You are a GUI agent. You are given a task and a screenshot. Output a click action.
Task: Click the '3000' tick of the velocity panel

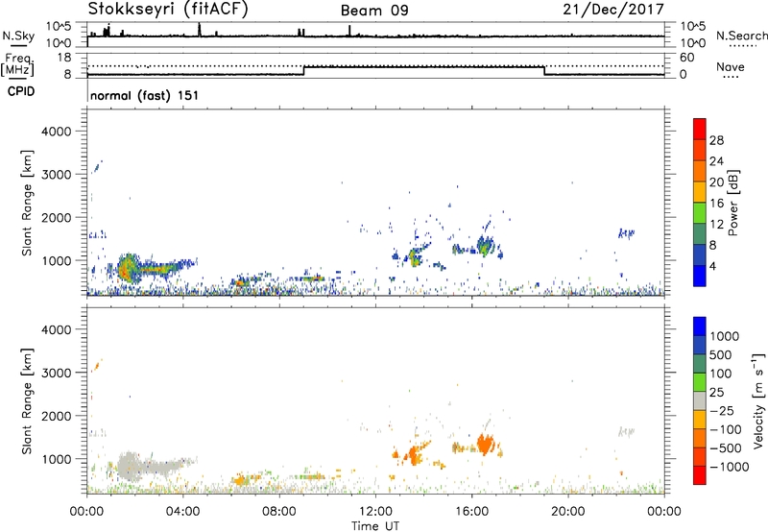(x=57, y=373)
